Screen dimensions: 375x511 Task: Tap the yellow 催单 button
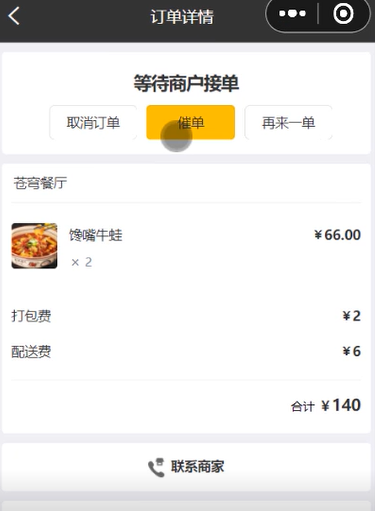coord(191,122)
